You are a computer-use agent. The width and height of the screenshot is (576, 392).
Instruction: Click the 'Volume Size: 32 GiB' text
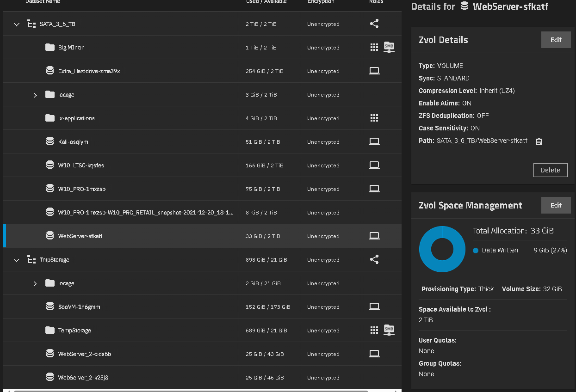[x=532, y=289]
